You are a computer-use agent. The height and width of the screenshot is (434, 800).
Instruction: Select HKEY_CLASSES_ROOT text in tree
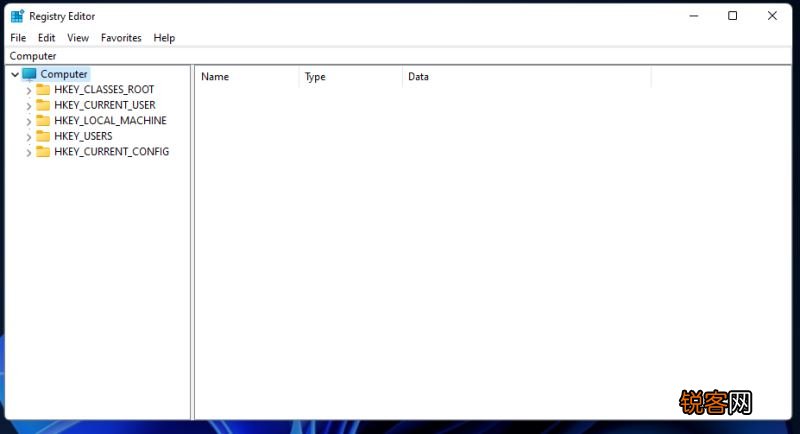coord(104,90)
